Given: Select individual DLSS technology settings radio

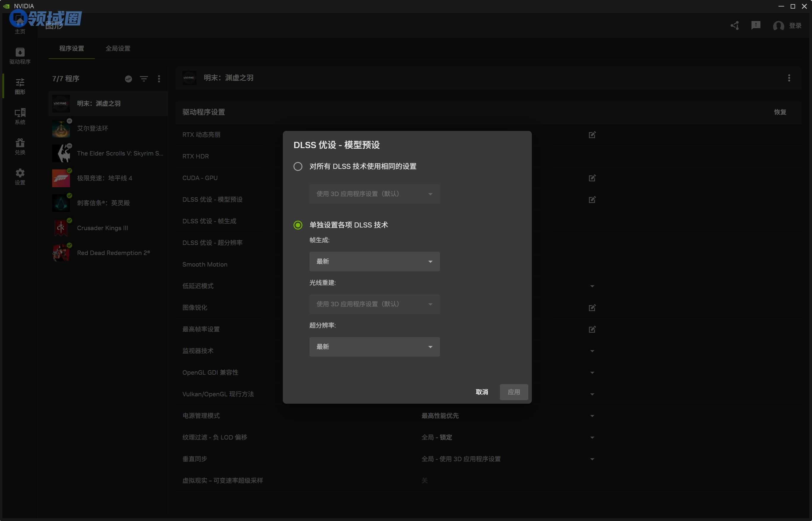Looking at the screenshot, I should tap(298, 225).
